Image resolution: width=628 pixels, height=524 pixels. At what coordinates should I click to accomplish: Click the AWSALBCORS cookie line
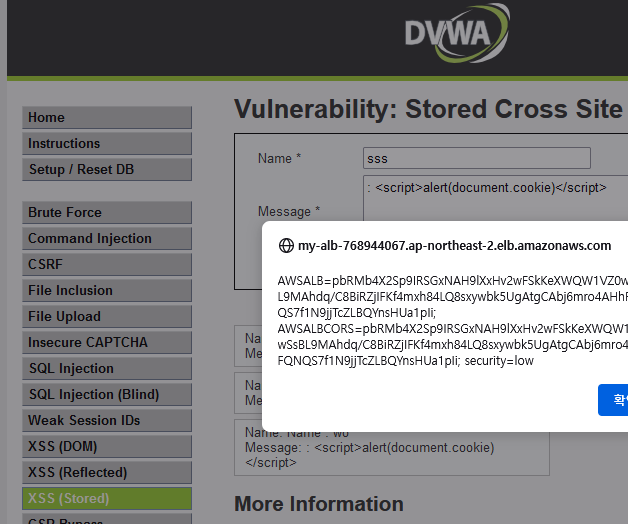453,329
